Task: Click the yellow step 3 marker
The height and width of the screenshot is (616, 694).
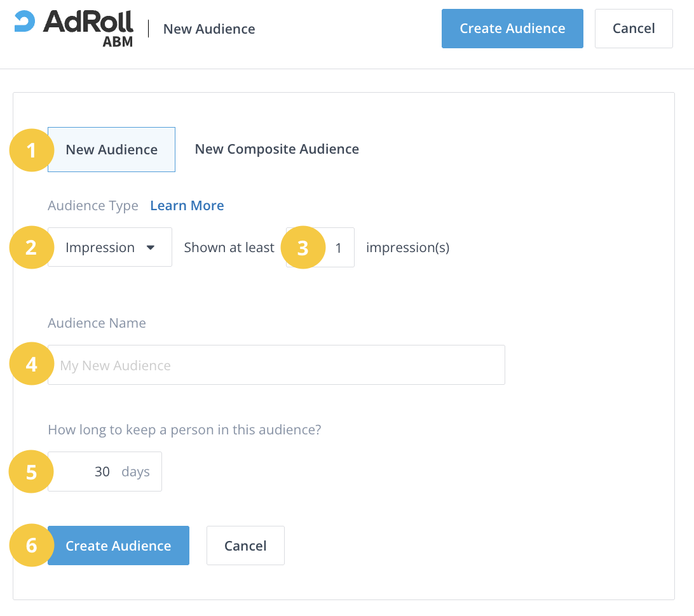Action: [303, 248]
